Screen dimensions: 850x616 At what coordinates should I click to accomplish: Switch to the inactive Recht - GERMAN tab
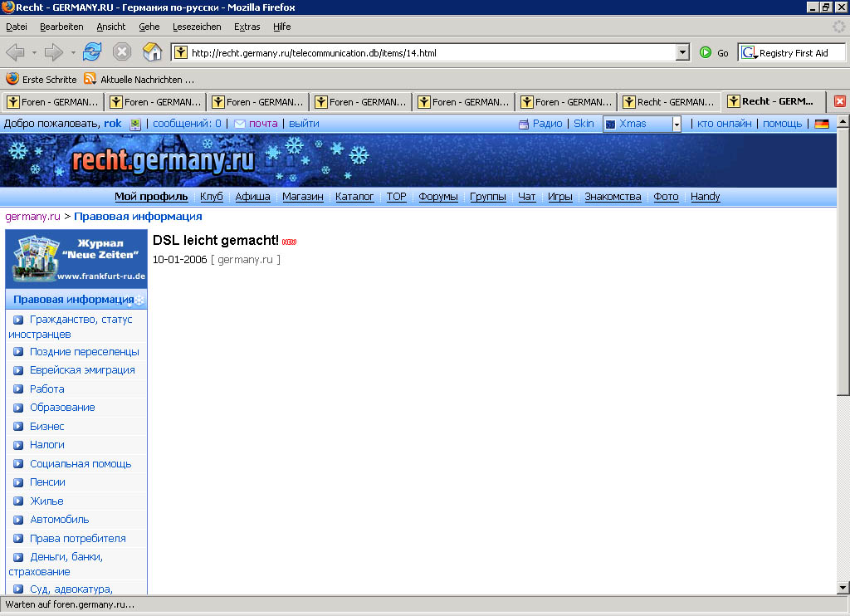pyautogui.click(x=669, y=101)
